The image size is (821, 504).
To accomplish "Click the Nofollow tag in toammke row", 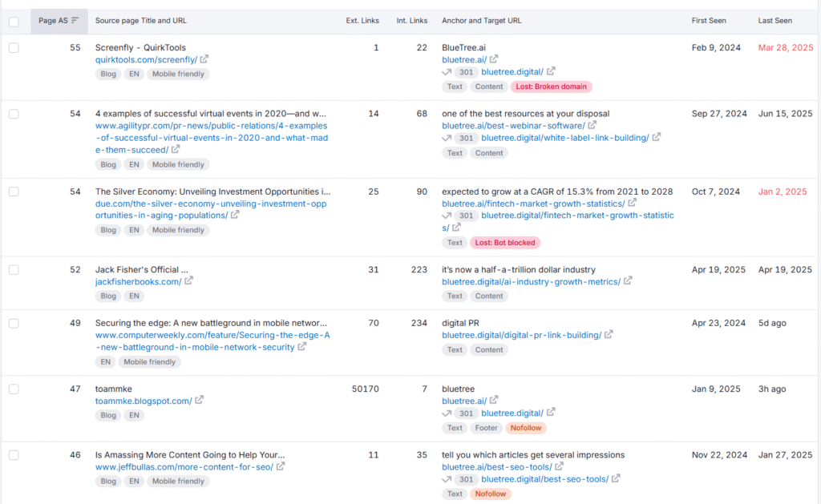I will [526, 428].
